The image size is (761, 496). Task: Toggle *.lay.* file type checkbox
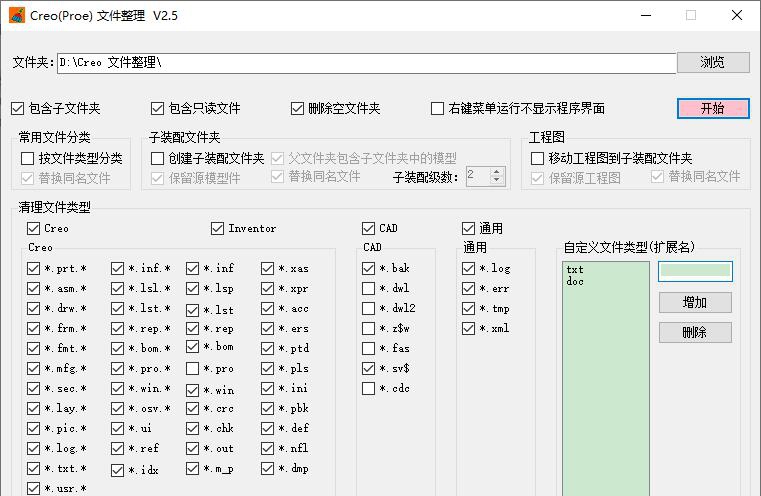pyautogui.click(x=33, y=408)
